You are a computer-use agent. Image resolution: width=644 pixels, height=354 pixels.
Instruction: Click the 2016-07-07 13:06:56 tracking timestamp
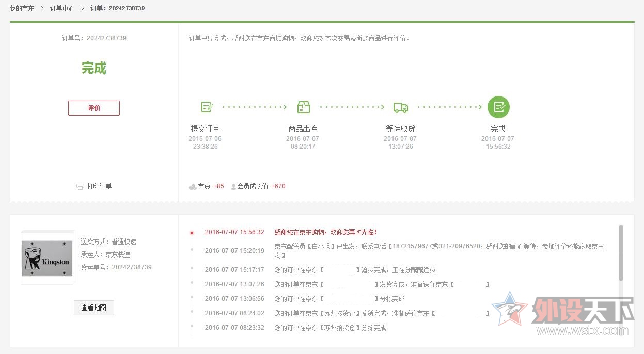point(234,299)
